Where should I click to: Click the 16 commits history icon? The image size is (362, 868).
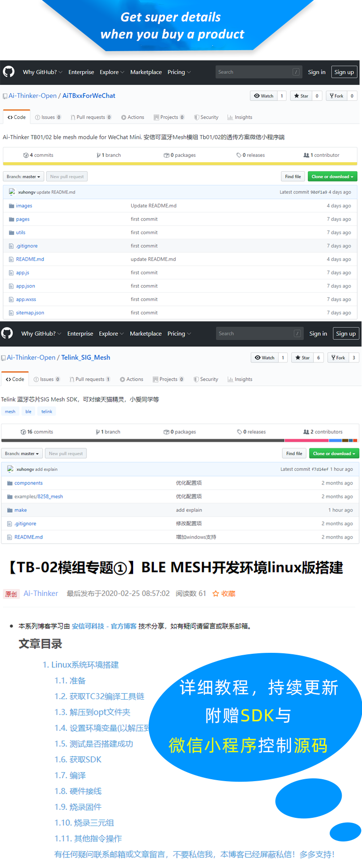click(23, 432)
